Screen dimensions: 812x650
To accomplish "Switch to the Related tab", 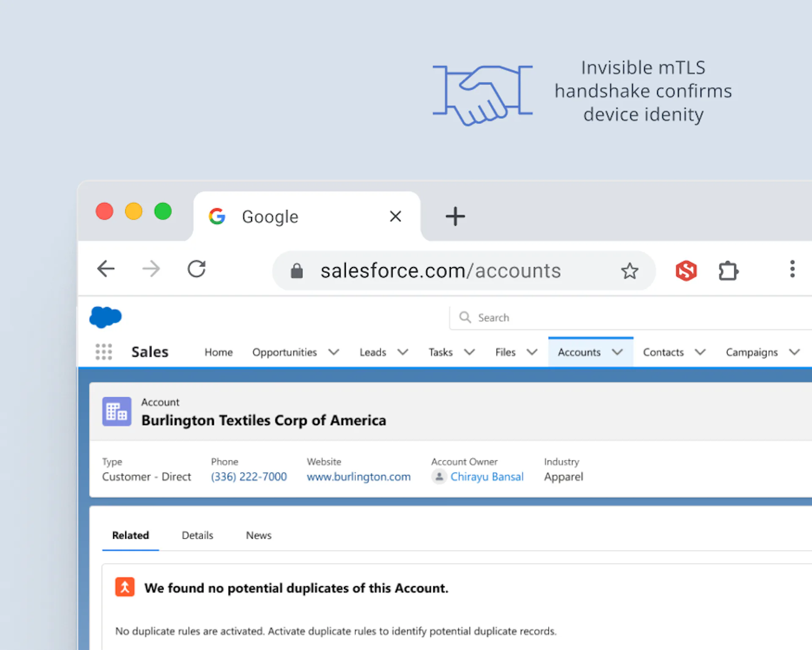I will 130,535.
